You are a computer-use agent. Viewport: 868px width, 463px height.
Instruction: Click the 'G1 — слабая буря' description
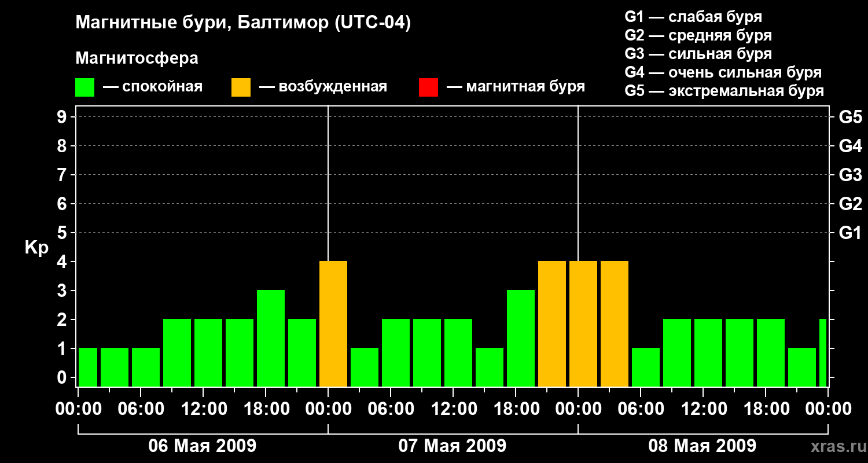coord(693,17)
